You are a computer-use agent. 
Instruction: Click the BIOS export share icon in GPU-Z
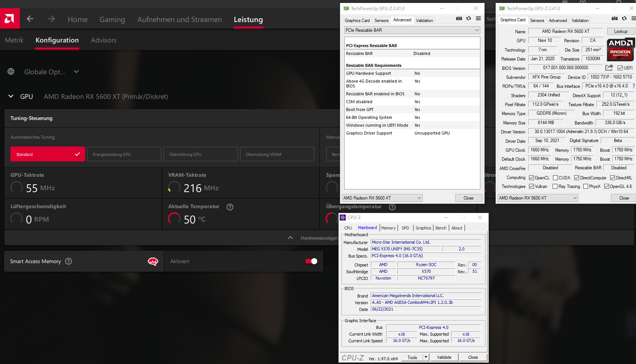point(609,68)
